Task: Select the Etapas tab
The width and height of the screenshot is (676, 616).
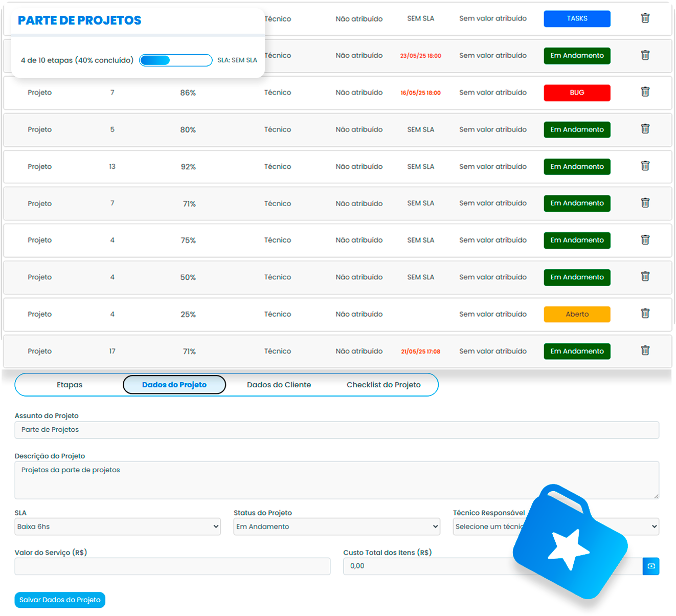Action: 70,384
